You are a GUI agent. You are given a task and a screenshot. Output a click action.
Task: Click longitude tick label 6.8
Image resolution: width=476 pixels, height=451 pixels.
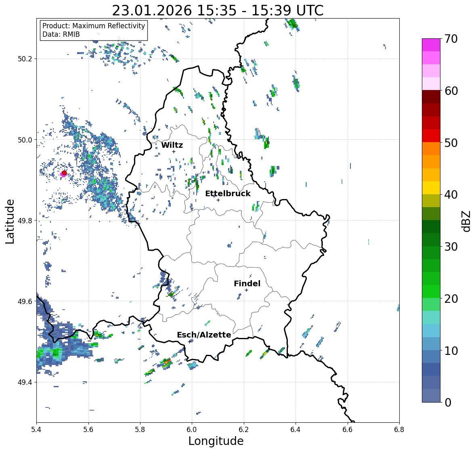point(399,429)
